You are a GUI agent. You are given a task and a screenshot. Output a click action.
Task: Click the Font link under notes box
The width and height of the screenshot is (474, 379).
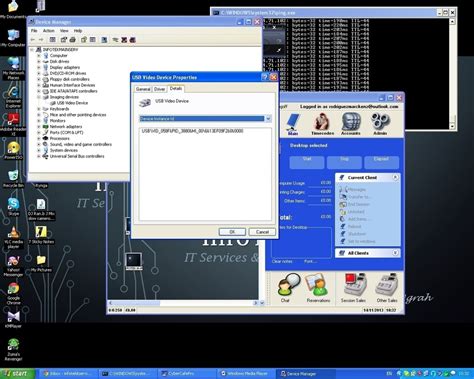coord(310,261)
